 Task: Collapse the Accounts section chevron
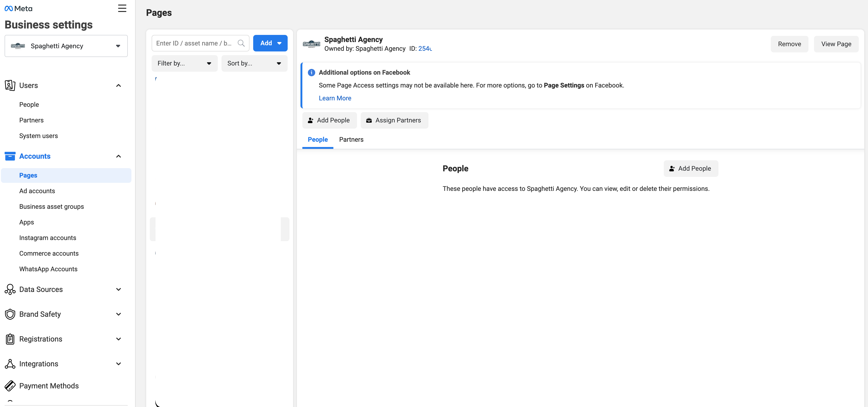pyautogui.click(x=118, y=156)
